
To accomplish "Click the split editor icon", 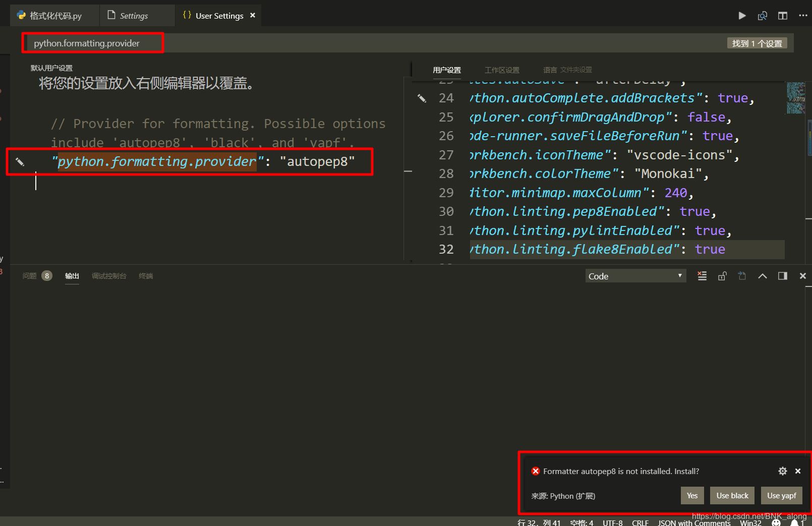I will [x=782, y=16].
